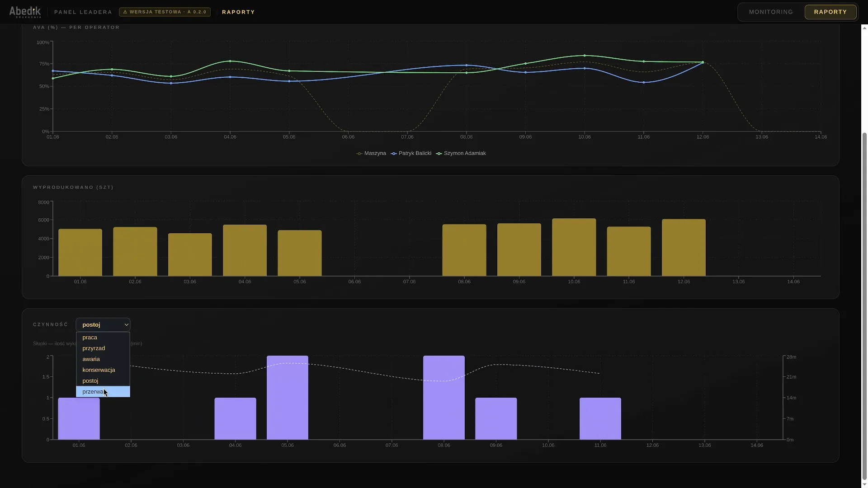This screenshot has width=868, height=488.
Task: Click the scrollbar down arrow
Action: coord(864,484)
